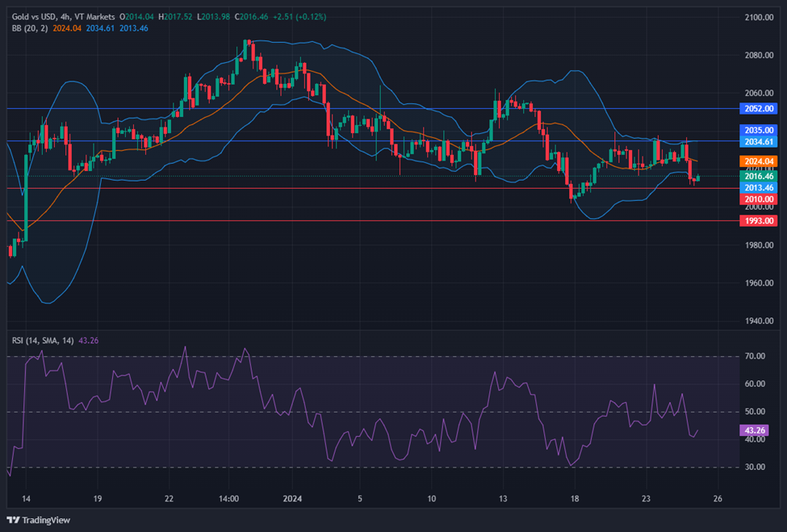
Task: Click the 2035.00 resistance price label
Action: [x=758, y=130]
